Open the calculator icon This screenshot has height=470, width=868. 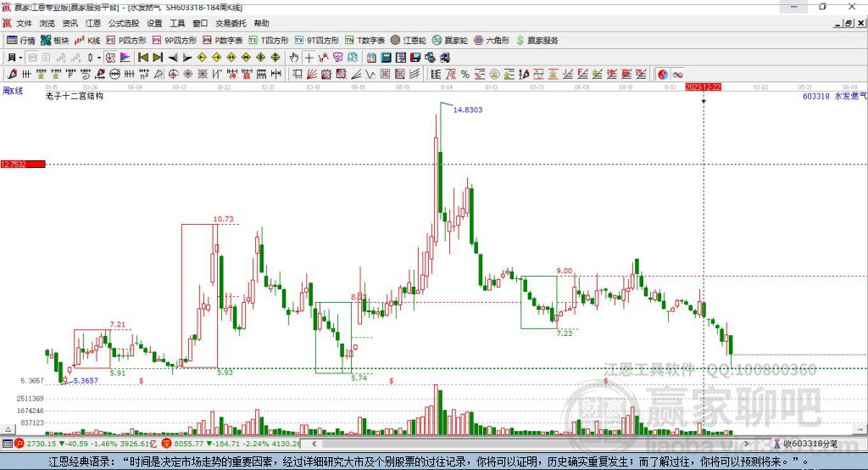[x=386, y=58]
